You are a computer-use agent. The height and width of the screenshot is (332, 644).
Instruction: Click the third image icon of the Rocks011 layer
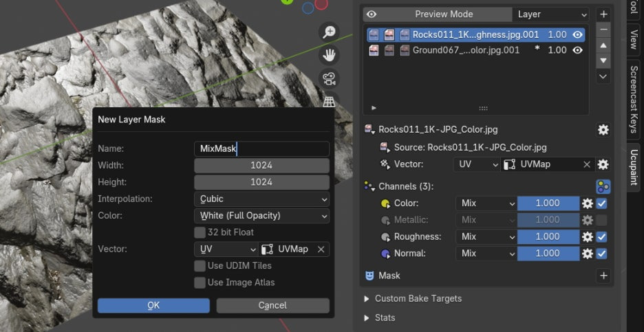click(x=405, y=35)
